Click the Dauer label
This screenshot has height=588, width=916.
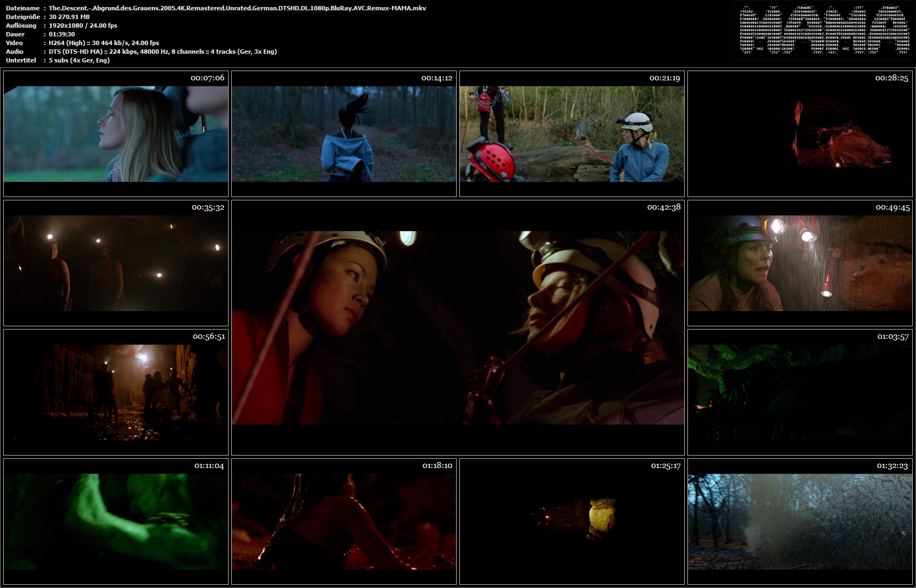click(15, 34)
